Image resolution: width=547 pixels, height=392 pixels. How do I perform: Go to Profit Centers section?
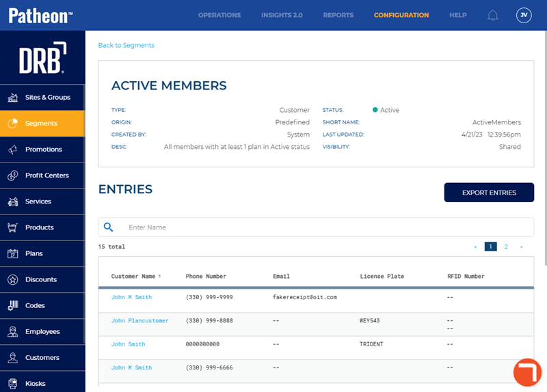point(42,176)
